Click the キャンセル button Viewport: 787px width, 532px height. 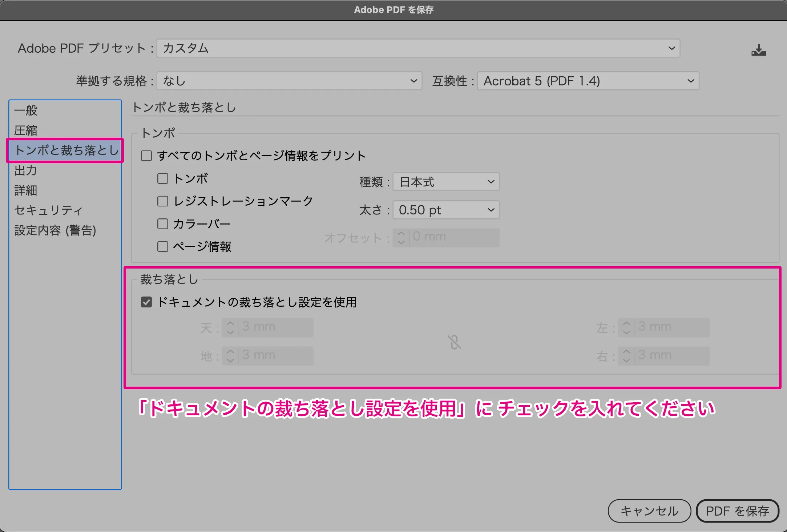click(649, 511)
